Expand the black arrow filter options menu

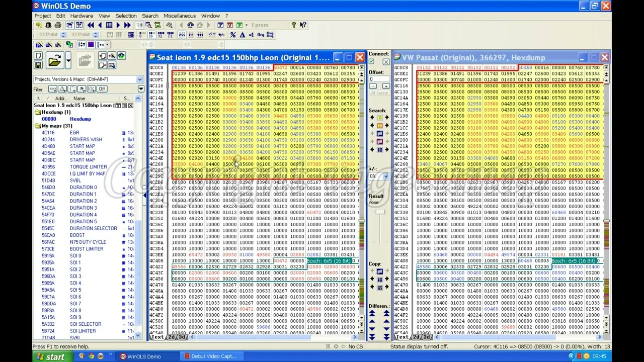140,89
